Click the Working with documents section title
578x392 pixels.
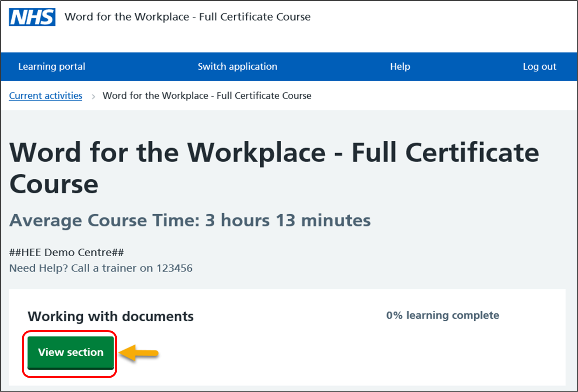110,316
